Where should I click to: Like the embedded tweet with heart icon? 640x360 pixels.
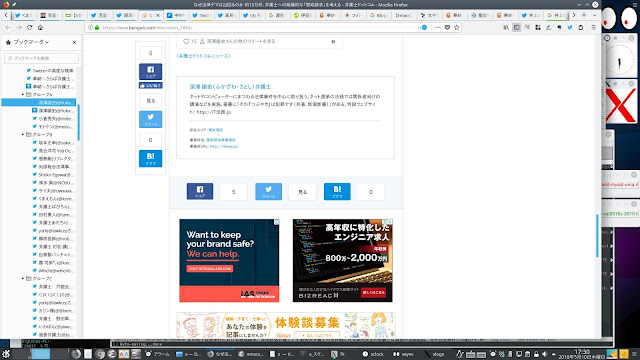tap(186, 41)
